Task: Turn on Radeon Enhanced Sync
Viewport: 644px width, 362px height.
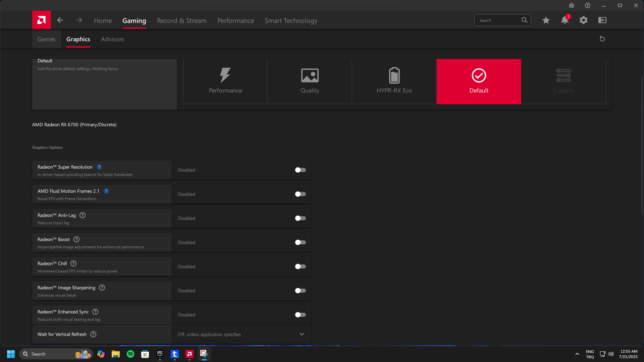Action: pos(300,315)
